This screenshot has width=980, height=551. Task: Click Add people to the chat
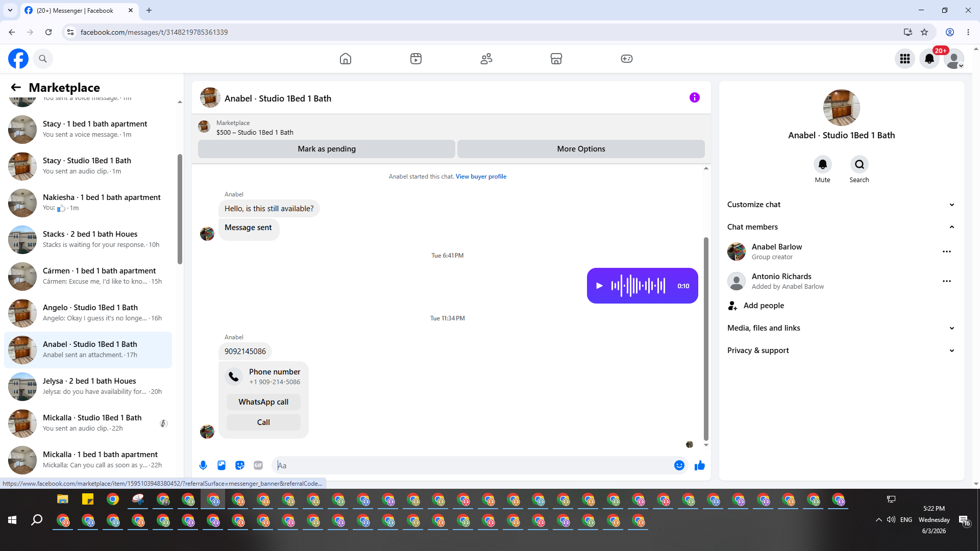tap(841, 306)
